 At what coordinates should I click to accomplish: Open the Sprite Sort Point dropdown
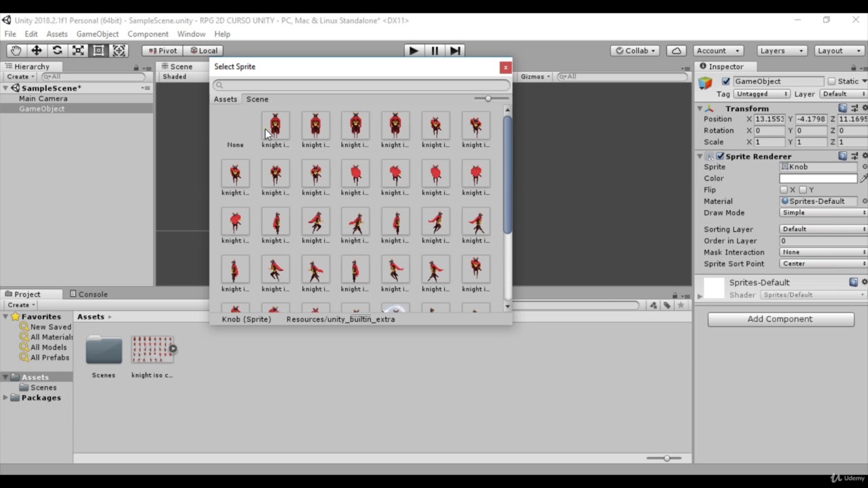click(823, 264)
